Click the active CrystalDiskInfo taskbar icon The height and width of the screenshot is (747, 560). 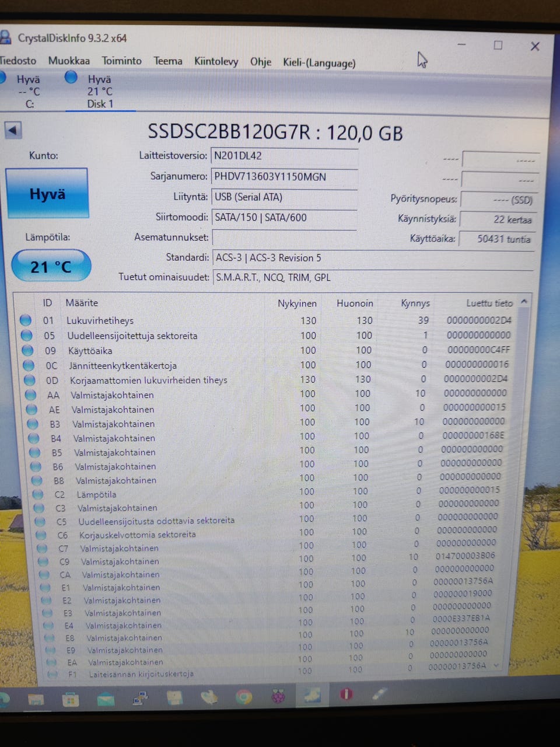[x=312, y=695]
